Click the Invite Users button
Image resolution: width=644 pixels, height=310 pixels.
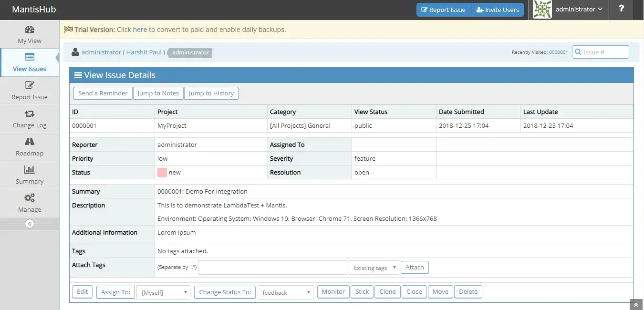pos(498,10)
